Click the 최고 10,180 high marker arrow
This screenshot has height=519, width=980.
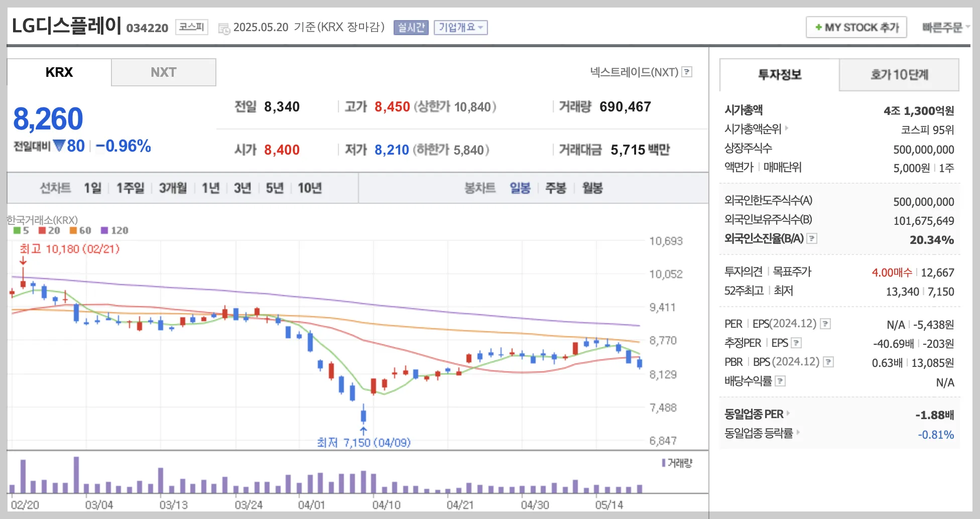[23, 261]
